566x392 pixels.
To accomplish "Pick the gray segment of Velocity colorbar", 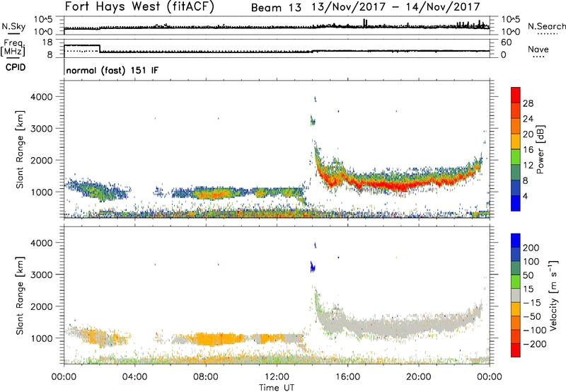I will (x=516, y=296).
